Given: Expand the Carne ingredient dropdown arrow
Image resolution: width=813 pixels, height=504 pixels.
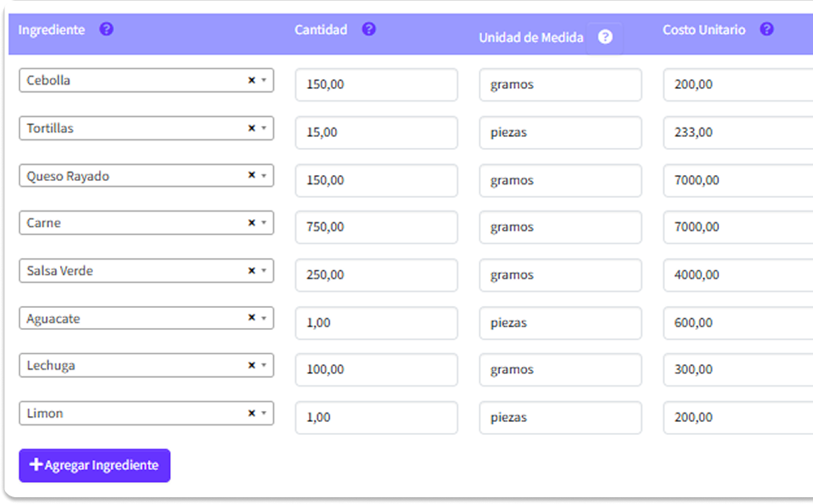Looking at the screenshot, I should [264, 222].
